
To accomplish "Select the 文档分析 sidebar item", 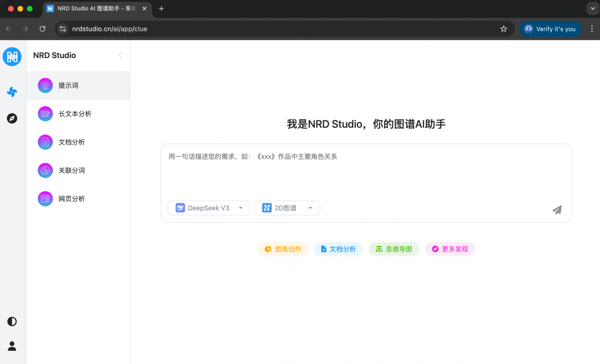I will coord(78,142).
